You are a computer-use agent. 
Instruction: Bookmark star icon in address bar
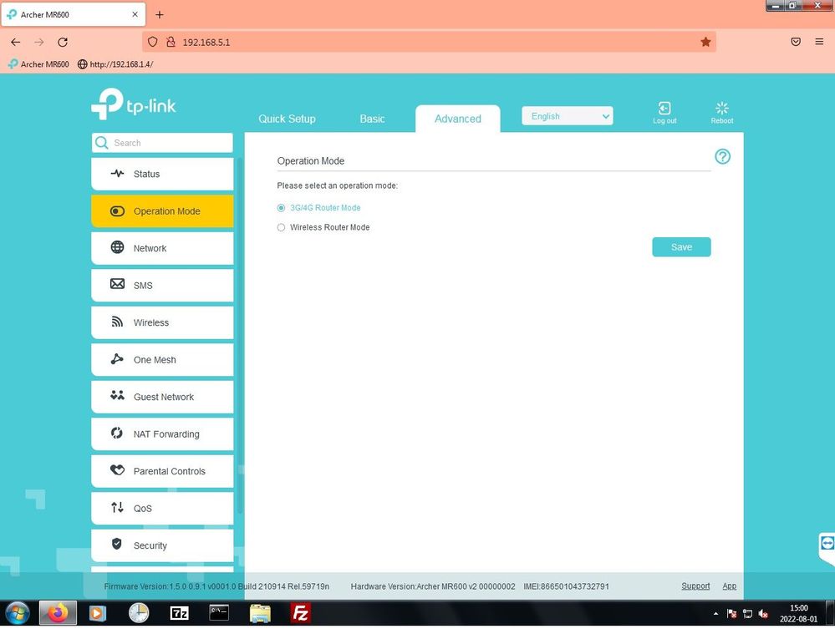tap(705, 42)
